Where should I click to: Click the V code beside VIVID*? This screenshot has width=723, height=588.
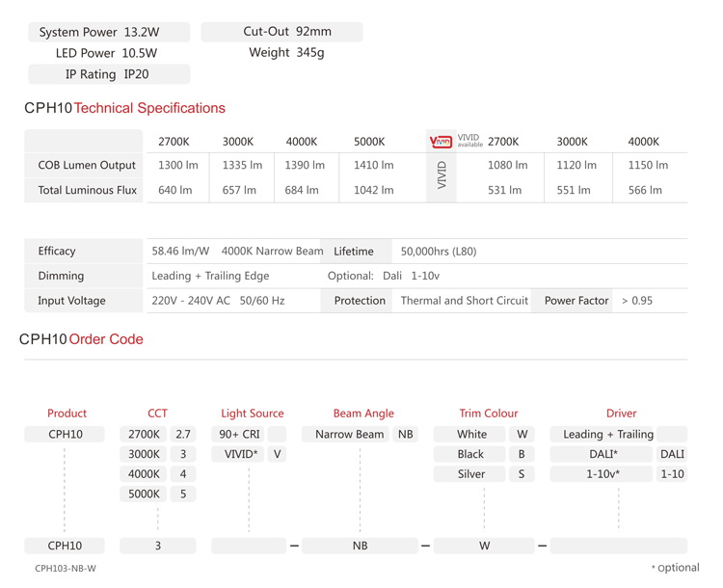click(x=277, y=454)
